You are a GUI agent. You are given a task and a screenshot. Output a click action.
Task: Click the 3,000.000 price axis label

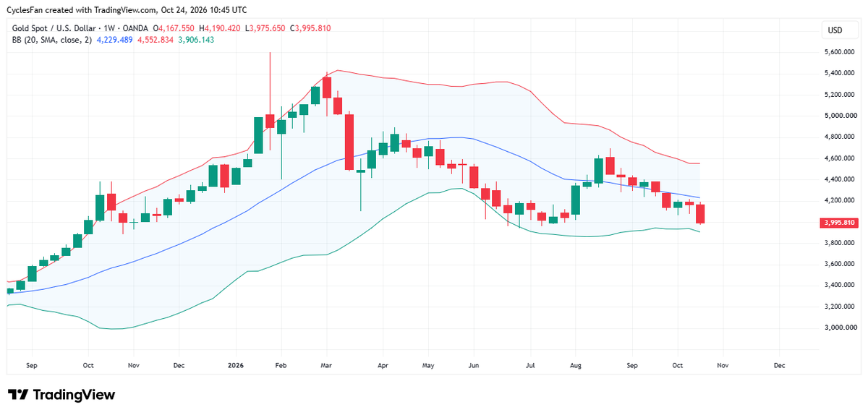point(841,328)
